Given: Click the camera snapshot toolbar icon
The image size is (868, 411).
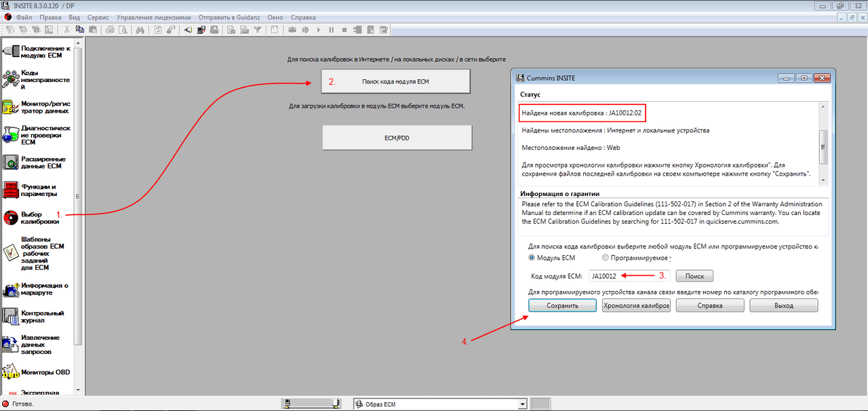Looking at the screenshot, I should pos(292,30).
